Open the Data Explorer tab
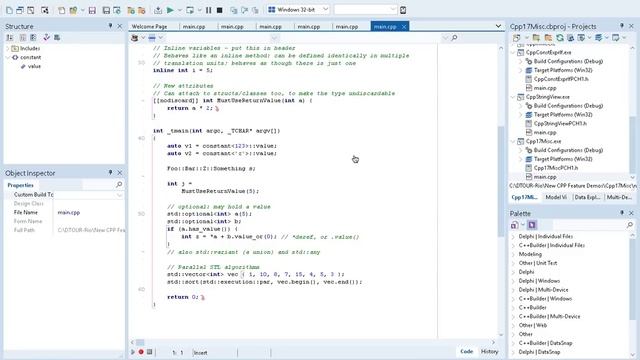Viewport: 640px width, 360px height. point(587,197)
